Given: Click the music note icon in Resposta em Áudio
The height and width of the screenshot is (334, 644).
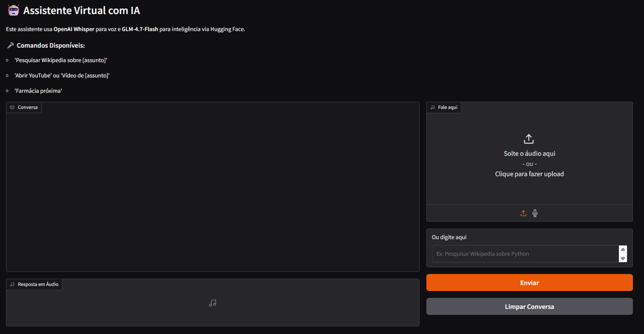Looking at the screenshot, I should click(213, 303).
